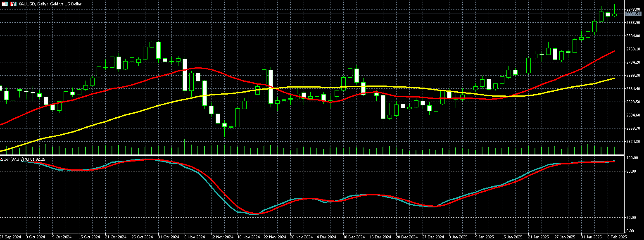
Task: Click the 25 Oct 2024 date label
Action: click(x=143, y=237)
